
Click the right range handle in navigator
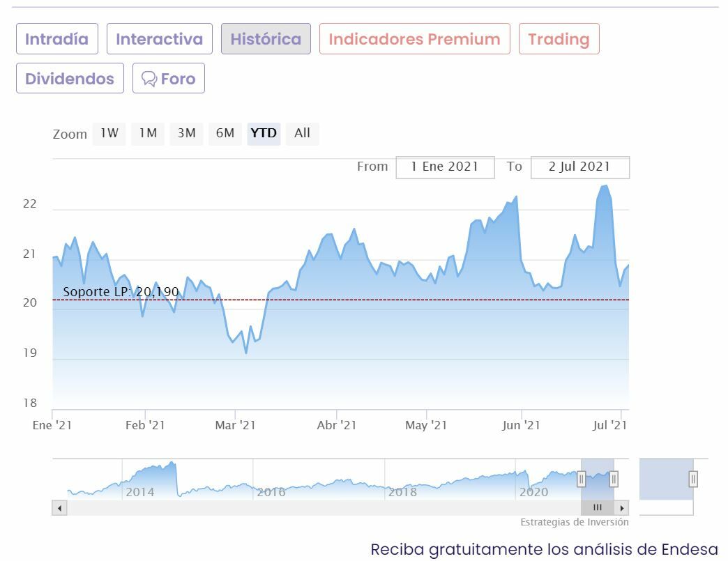[614, 479]
